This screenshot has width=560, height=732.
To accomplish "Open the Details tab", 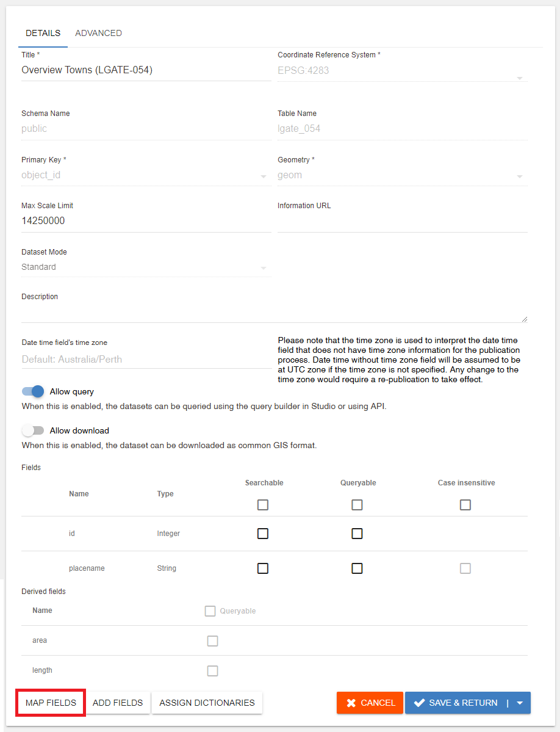I will tap(43, 33).
